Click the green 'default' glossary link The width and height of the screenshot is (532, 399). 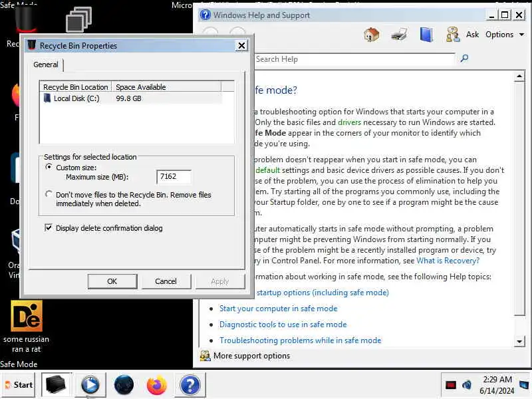pos(268,170)
